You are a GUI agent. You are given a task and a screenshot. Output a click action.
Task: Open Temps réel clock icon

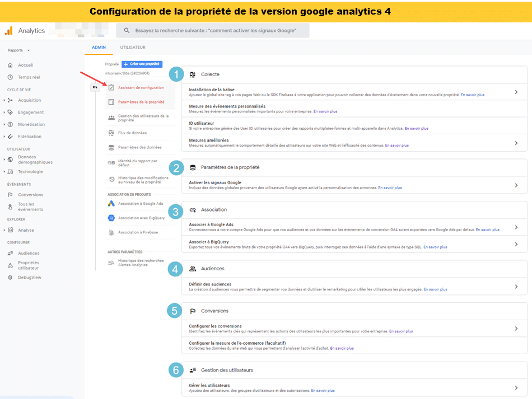tap(10, 77)
